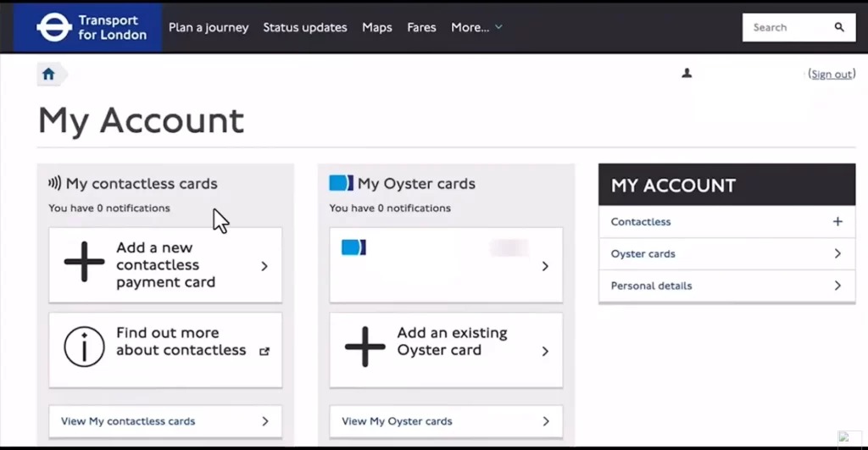Click the chevron on Add a new contactless payment card
The image size is (868, 450).
click(264, 266)
